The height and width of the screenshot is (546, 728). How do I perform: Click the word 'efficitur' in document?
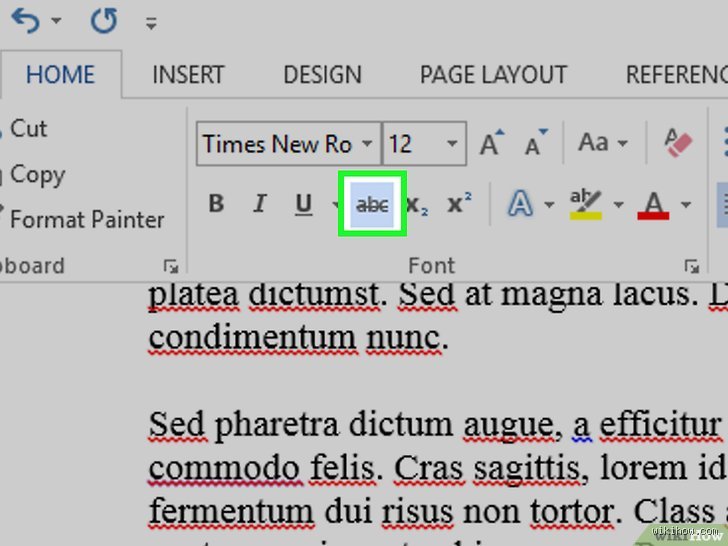click(x=660, y=425)
